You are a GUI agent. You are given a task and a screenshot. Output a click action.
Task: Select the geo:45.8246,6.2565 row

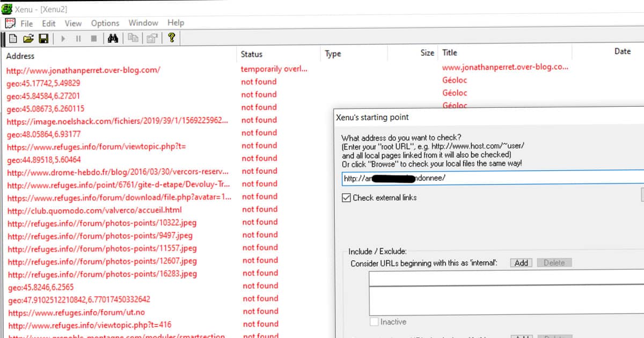[41, 286]
